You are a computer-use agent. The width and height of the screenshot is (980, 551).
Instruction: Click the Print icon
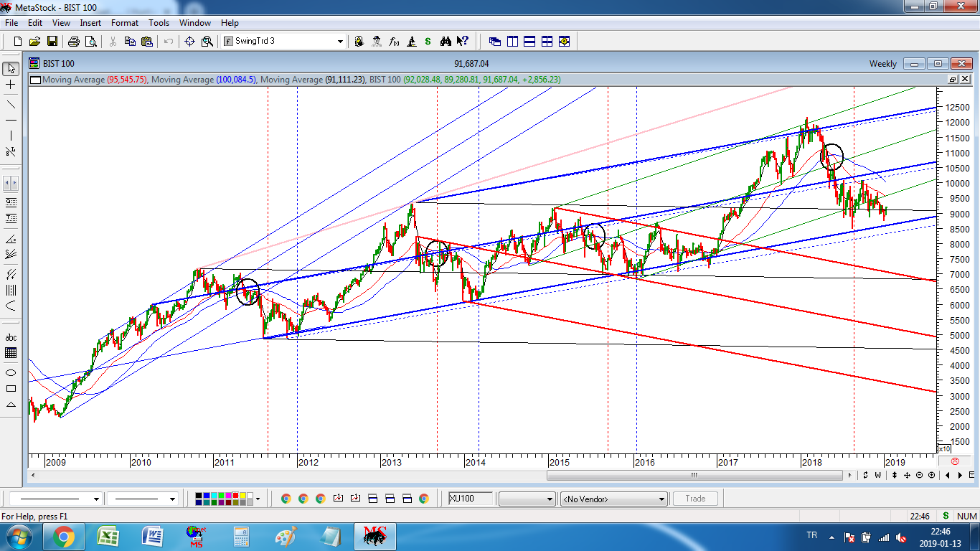73,42
